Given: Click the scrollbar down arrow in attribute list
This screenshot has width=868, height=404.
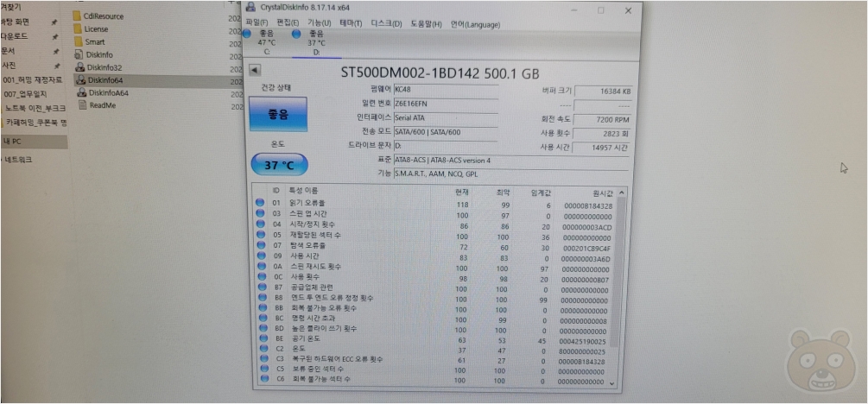Looking at the screenshot, I should (x=612, y=382).
